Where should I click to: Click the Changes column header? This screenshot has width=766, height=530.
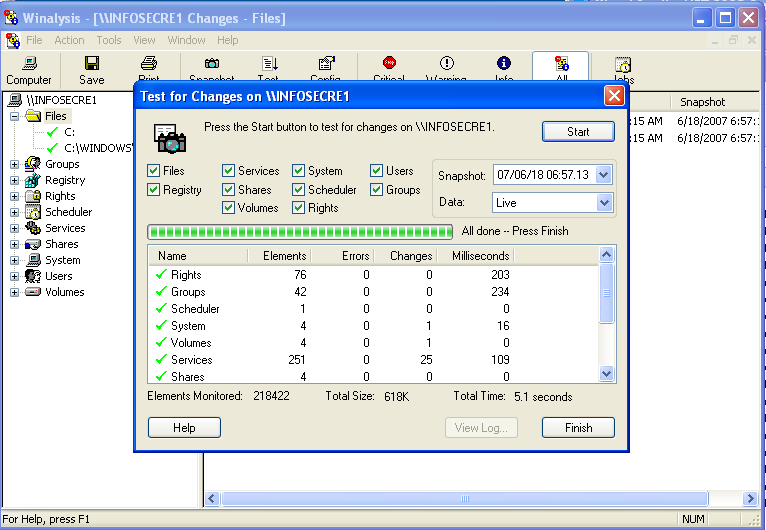tap(405, 256)
